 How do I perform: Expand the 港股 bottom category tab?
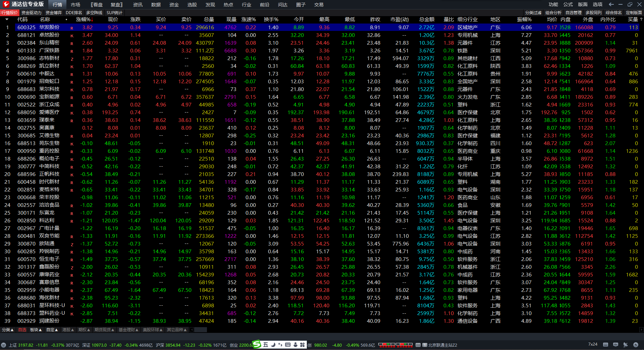[68, 330]
